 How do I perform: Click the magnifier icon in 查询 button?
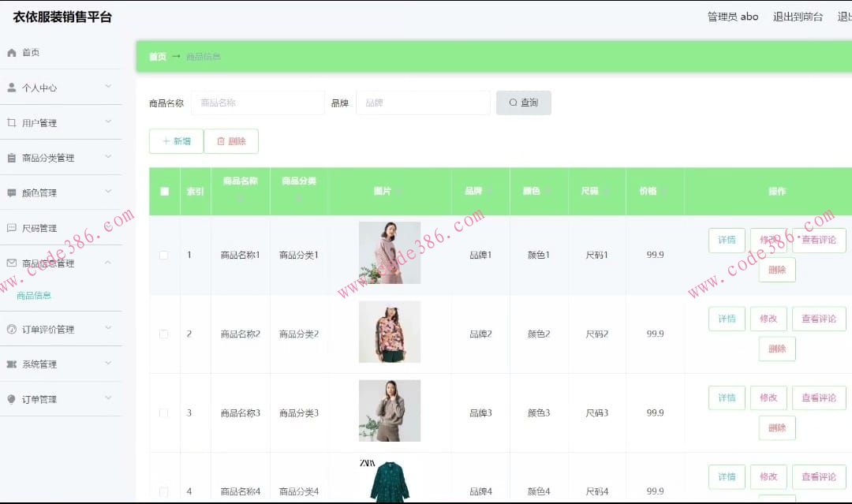coord(513,103)
